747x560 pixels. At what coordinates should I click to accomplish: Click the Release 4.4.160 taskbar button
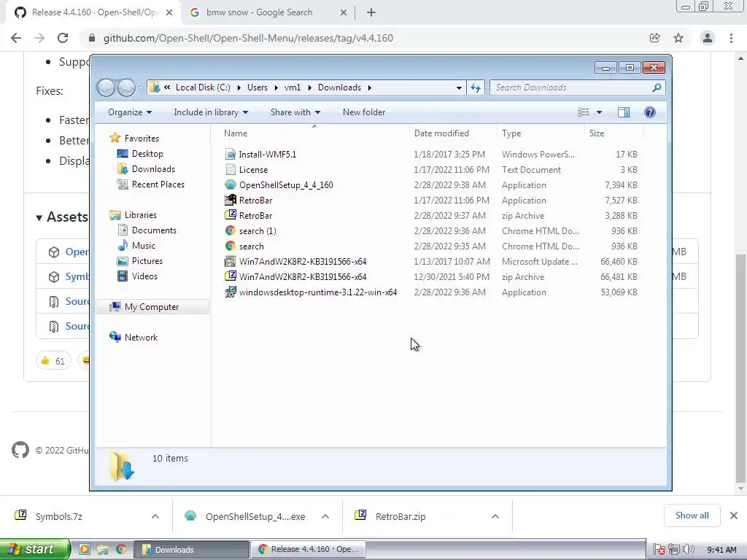click(x=308, y=549)
